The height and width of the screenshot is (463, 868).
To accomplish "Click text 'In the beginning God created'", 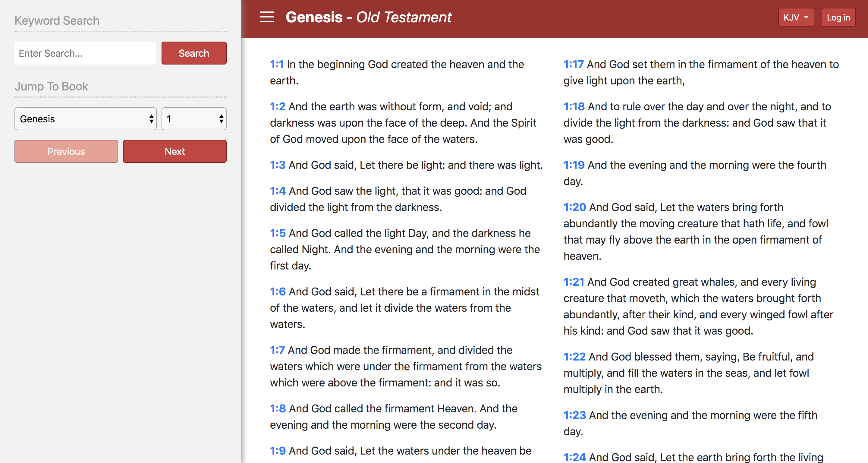I will point(357,65).
